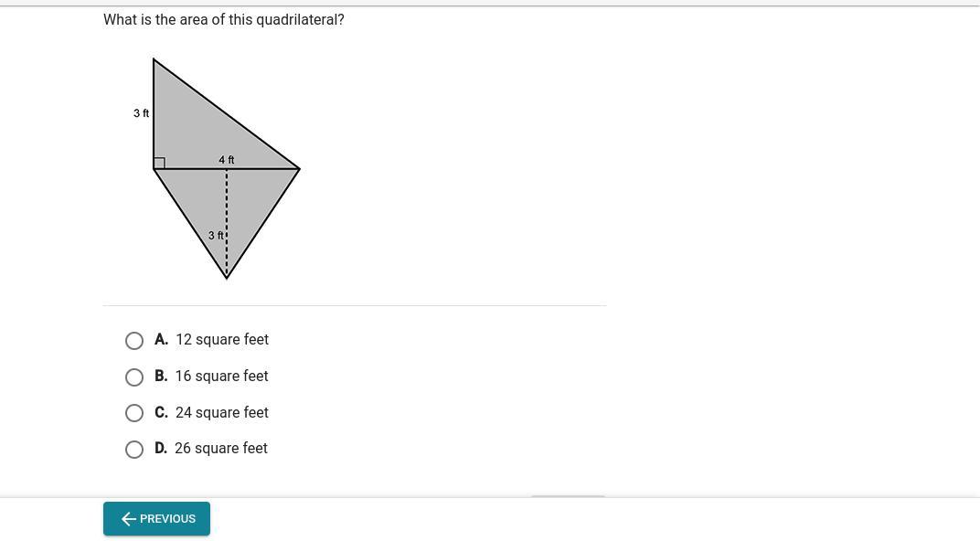Select the radio button for option A
The width and height of the screenshot is (980, 541).
pyautogui.click(x=134, y=341)
